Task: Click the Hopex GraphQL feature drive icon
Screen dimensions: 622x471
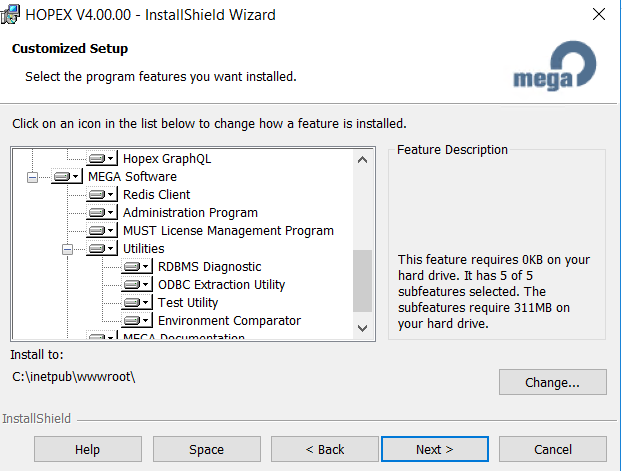Action: pyautogui.click(x=101, y=158)
